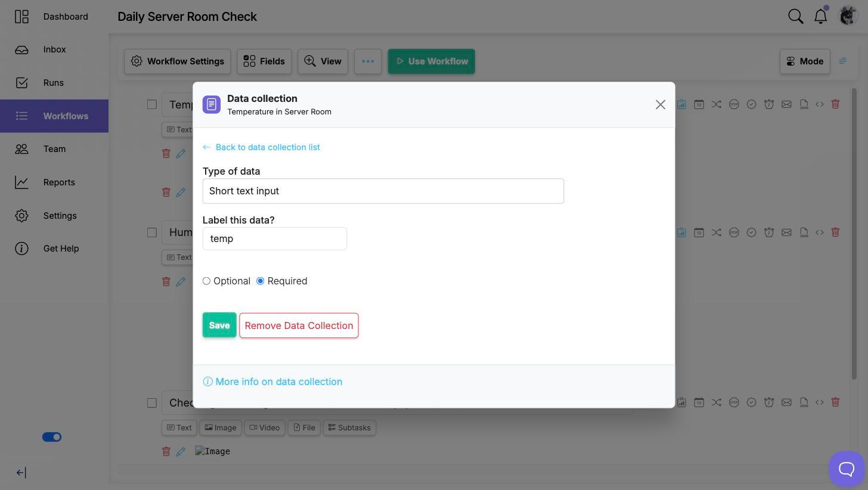
Task: Click the red trash icon beside Image placeholder
Action: [166, 451]
